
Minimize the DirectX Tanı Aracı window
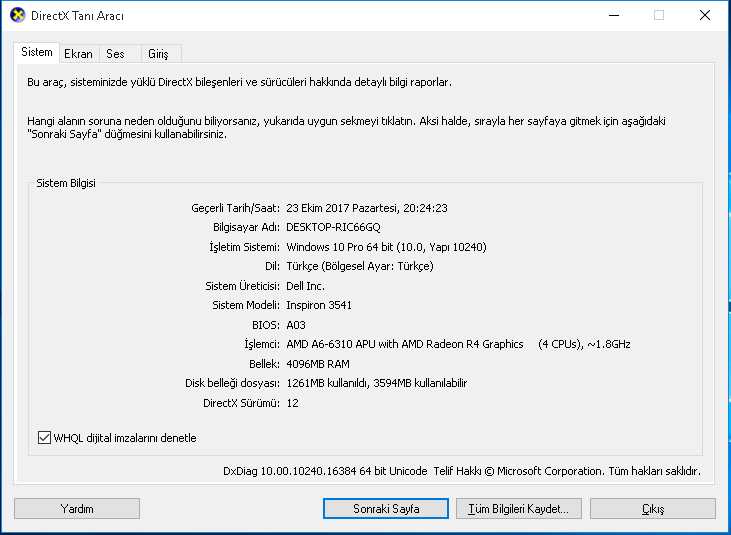point(614,15)
